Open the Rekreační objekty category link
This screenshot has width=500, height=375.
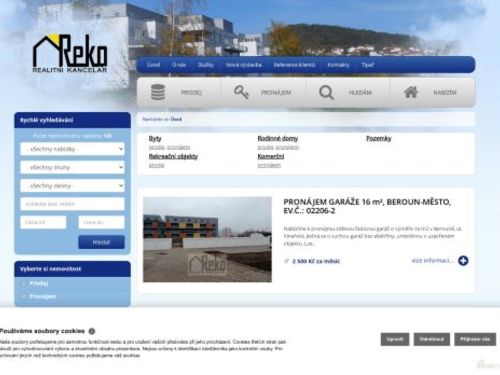tap(173, 156)
